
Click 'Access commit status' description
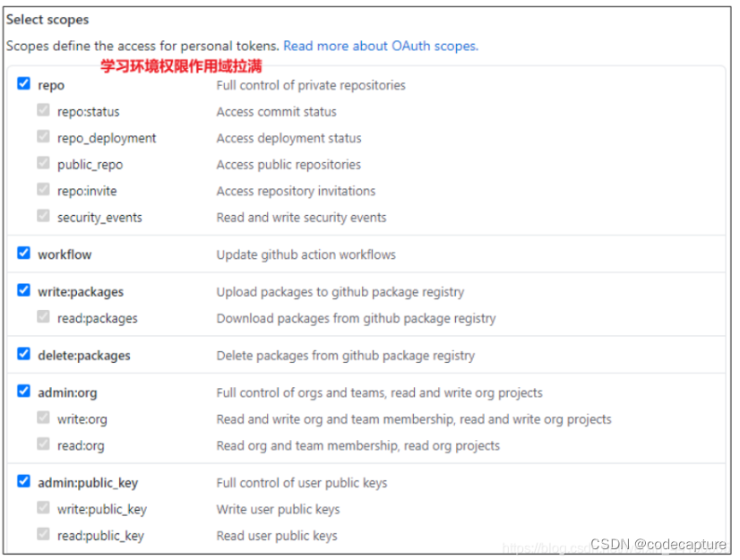[277, 112]
